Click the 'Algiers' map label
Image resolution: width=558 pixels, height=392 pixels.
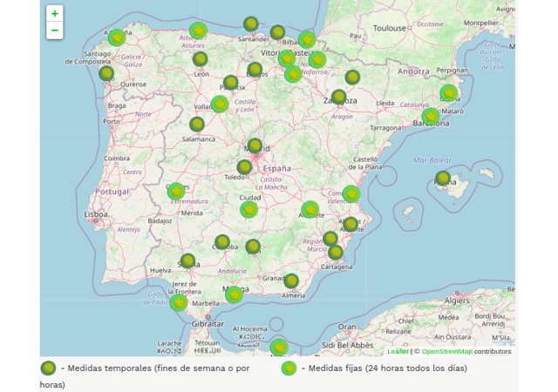point(457,301)
